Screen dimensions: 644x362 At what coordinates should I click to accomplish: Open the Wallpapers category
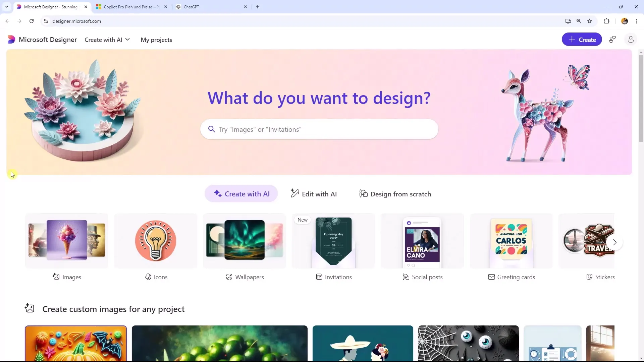[x=245, y=246]
